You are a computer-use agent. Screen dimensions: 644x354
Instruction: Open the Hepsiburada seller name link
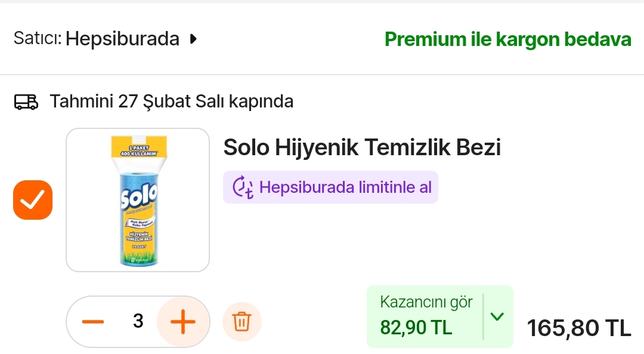tap(122, 39)
